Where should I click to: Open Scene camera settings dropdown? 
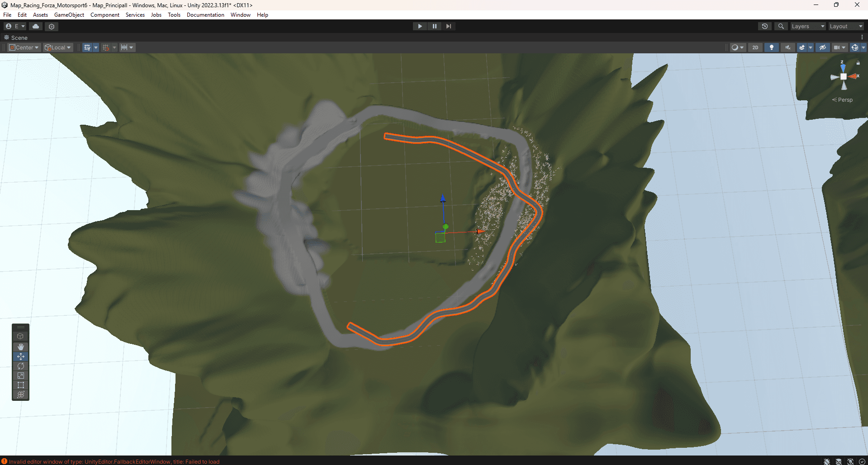[840, 47]
